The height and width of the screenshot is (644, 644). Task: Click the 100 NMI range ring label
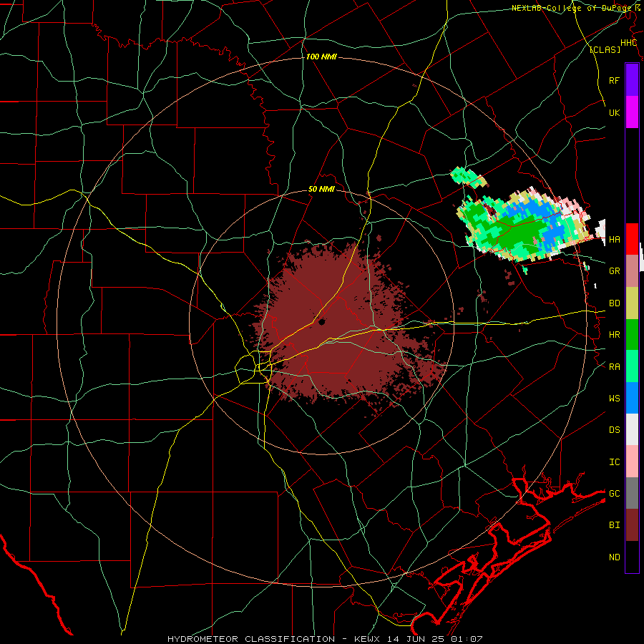pos(321,57)
